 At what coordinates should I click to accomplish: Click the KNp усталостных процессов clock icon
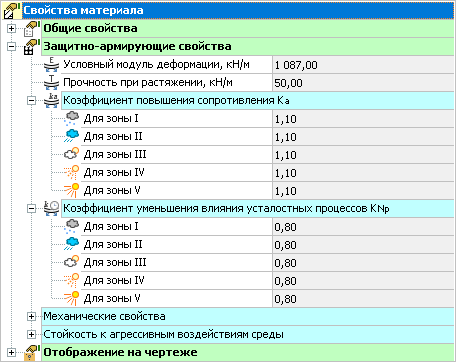tap(52, 209)
